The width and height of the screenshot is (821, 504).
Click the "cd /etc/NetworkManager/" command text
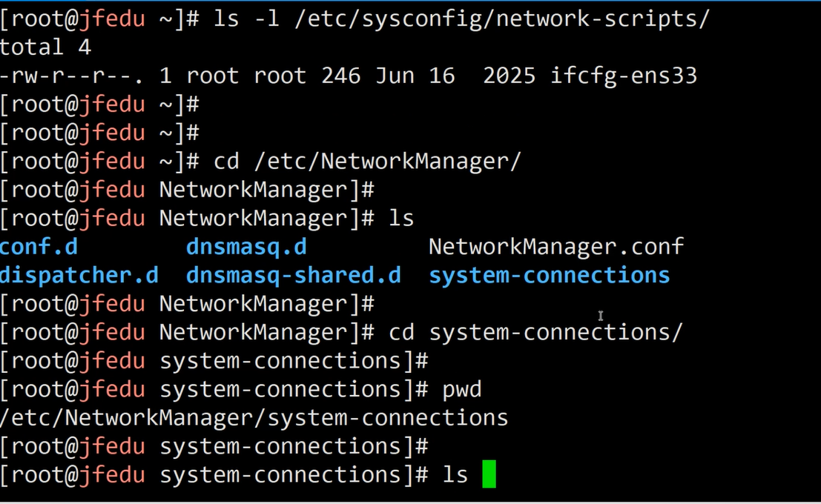368,161
